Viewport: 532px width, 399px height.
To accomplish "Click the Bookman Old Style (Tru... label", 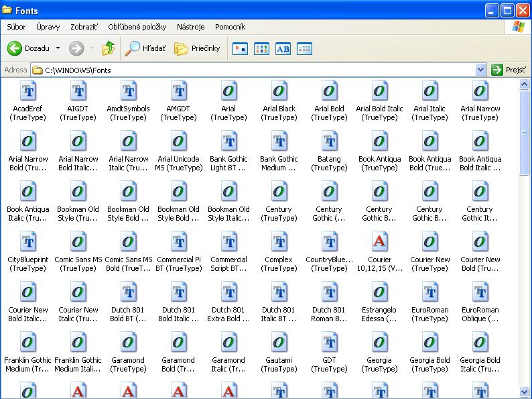I will pos(78,214).
